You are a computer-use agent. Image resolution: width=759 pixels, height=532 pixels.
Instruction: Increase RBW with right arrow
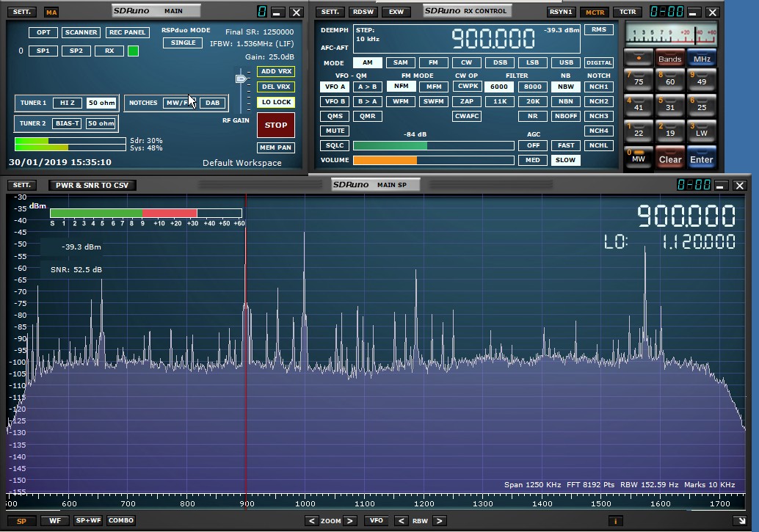(x=439, y=521)
